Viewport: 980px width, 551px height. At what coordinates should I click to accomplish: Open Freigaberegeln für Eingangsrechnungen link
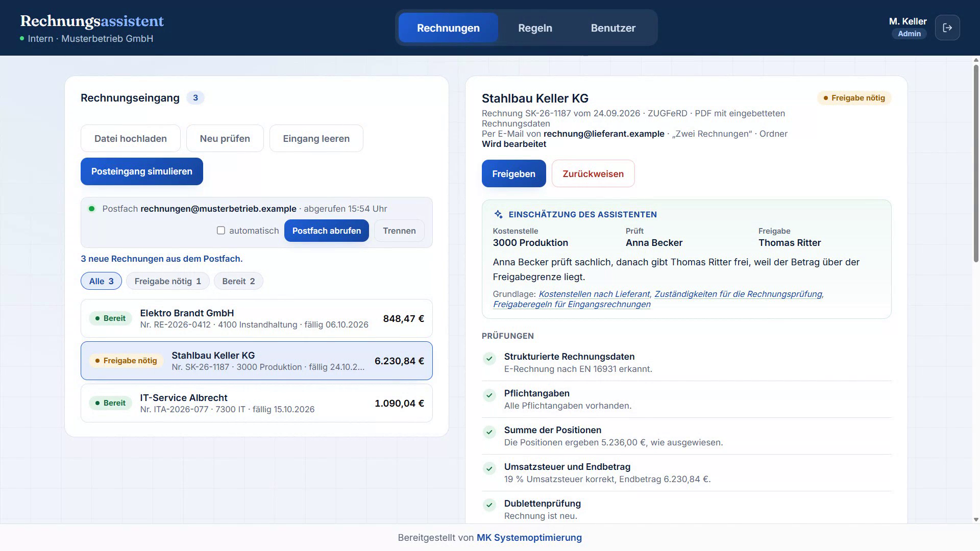[572, 304]
